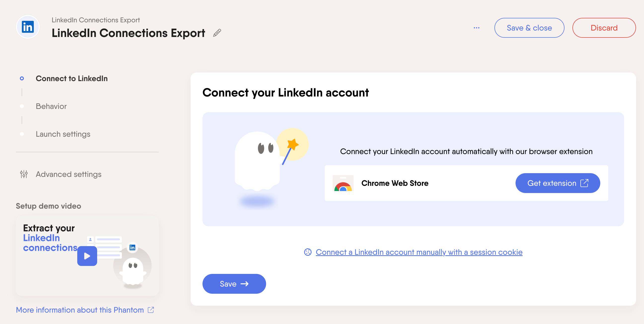Viewport: 644px width, 324px height.
Task: Click the LinkedIn logo icon in the header
Action: (28, 27)
